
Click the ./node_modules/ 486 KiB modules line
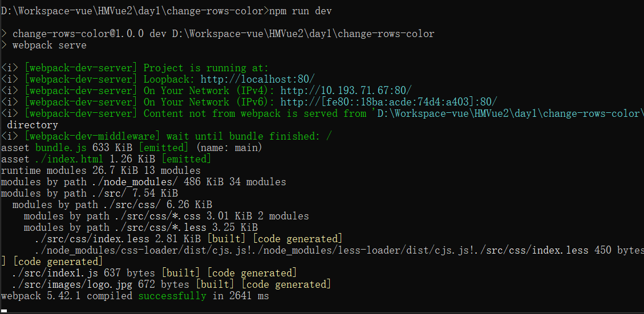(x=144, y=182)
